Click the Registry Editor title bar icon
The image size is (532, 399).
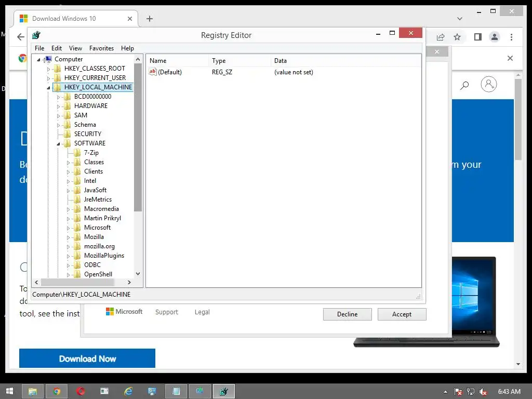tap(36, 35)
